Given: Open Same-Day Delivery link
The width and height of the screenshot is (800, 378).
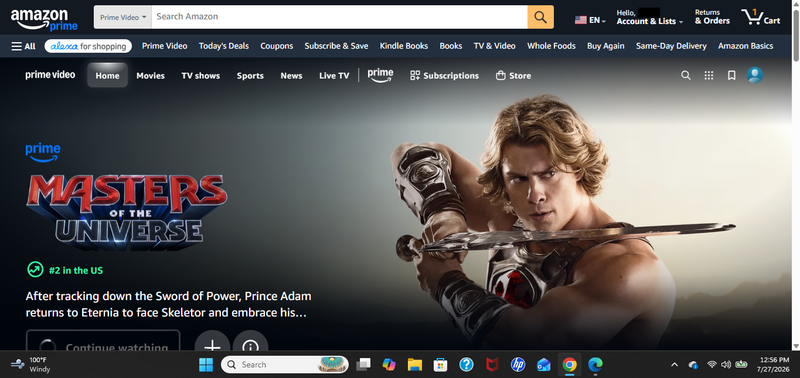Looking at the screenshot, I should [671, 46].
